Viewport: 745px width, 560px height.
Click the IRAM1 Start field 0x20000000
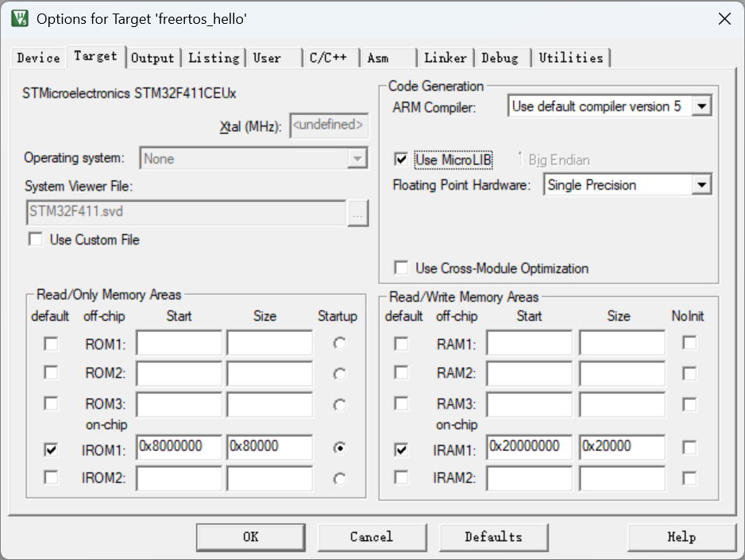[529, 447]
